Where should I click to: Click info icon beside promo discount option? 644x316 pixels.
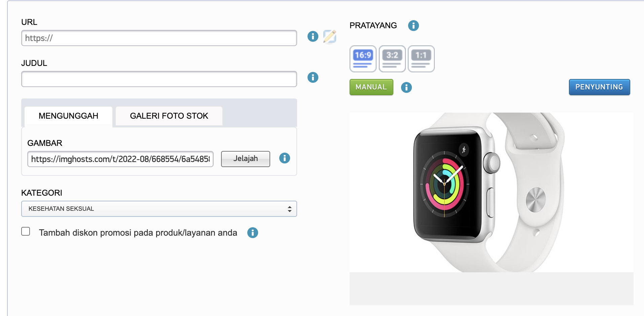point(252,233)
